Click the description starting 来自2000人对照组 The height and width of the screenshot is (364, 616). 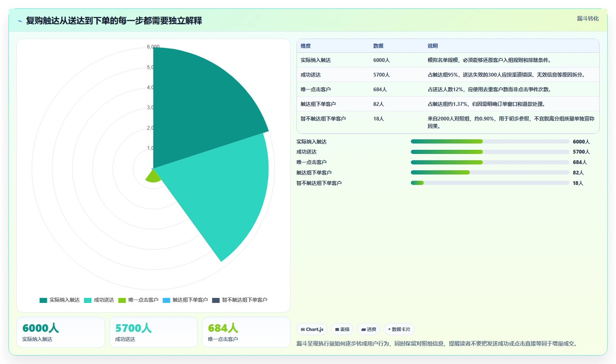(x=511, y=123)
